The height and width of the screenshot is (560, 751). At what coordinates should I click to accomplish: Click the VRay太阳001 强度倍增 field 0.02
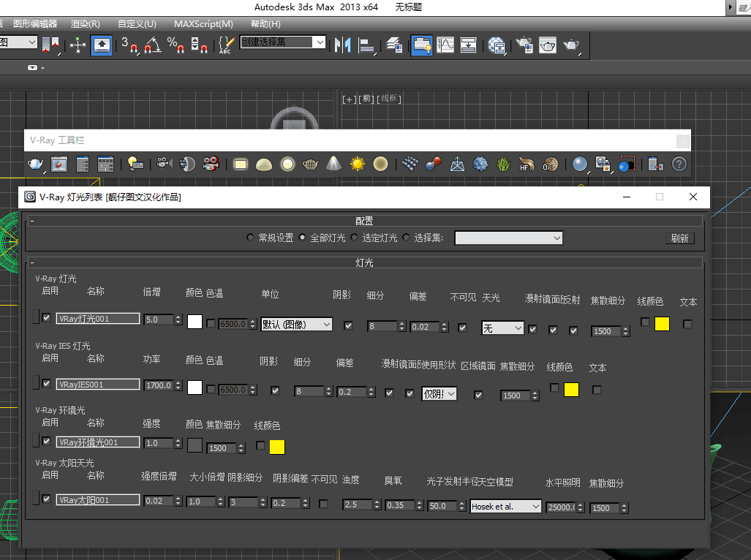(x=159, y=501)
